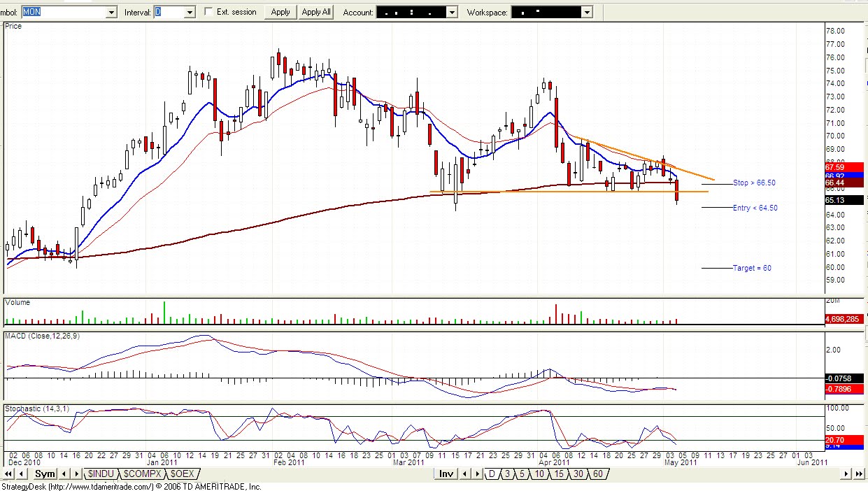
Task: Click the 59.00 price axis label
Action: tap(835, 280)
